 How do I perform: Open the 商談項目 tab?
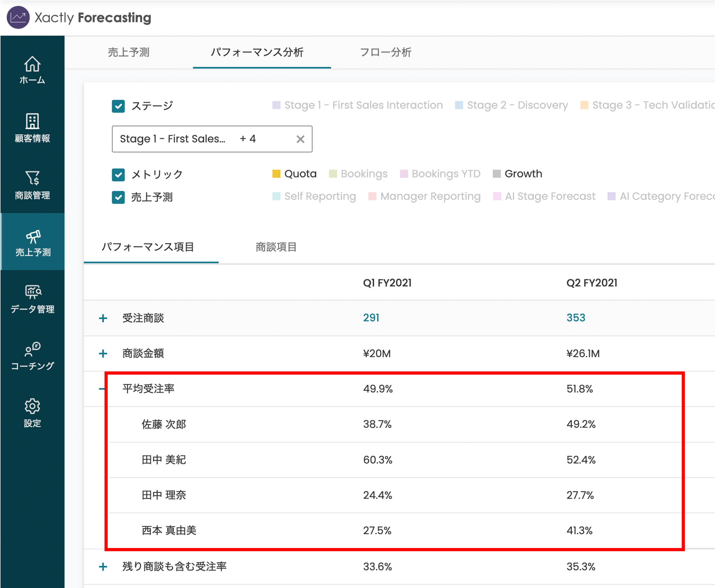tap(276, 247)
